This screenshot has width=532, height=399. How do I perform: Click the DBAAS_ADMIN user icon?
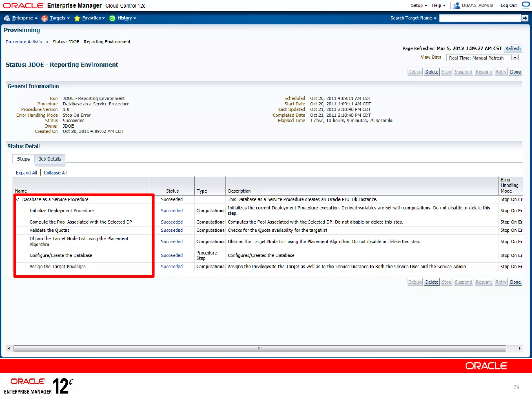point(456,5)
